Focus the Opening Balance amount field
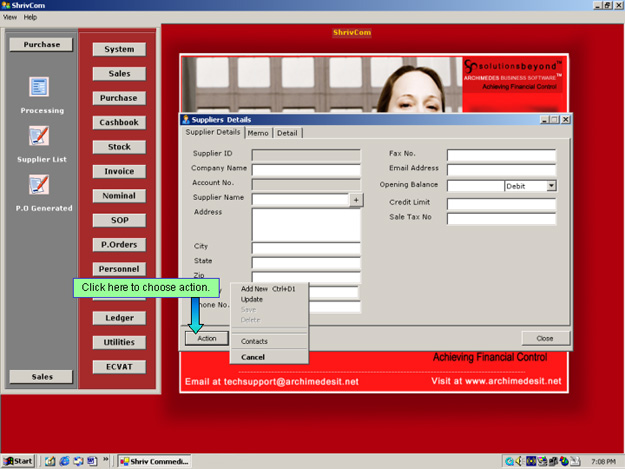625x469 pixels. tap(476, 186)
